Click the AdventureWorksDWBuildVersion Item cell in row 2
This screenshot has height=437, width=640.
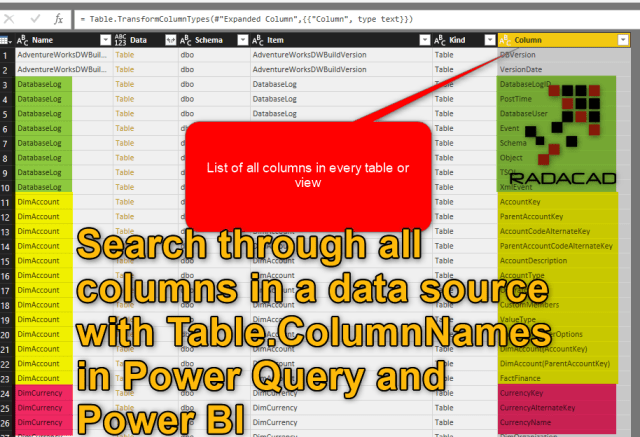pyautogui.click(x=341, y=69)
